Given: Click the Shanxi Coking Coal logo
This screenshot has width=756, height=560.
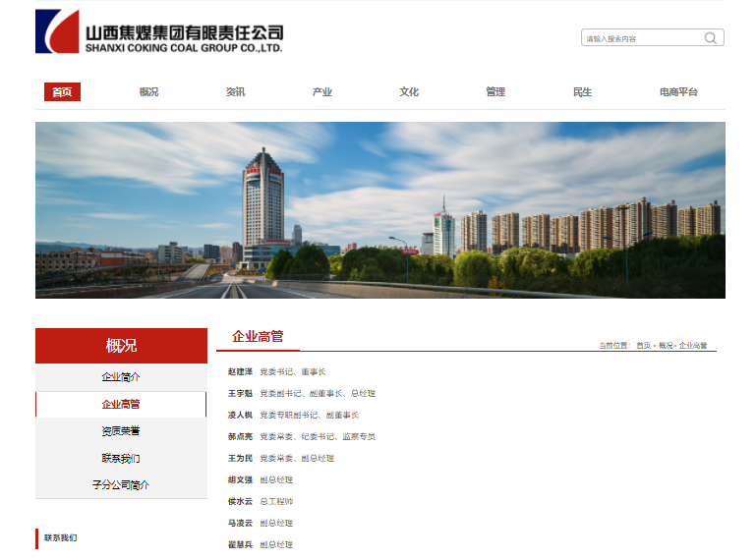Looking at the screenshot, I should click(x=159, y=32).
